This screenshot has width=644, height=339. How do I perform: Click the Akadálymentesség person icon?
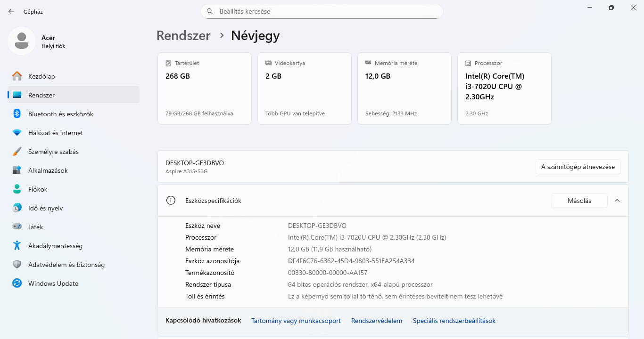coord(17,246)
